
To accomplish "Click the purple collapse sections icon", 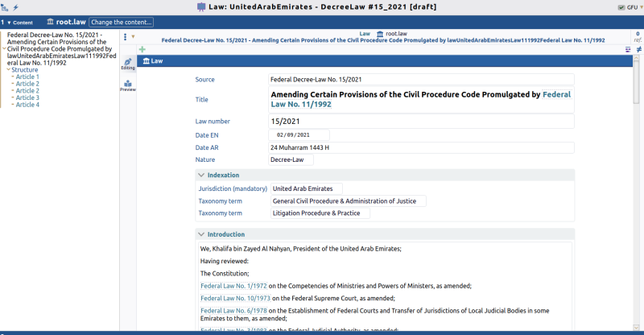I will pyautogui.click(x=628, y=49).
